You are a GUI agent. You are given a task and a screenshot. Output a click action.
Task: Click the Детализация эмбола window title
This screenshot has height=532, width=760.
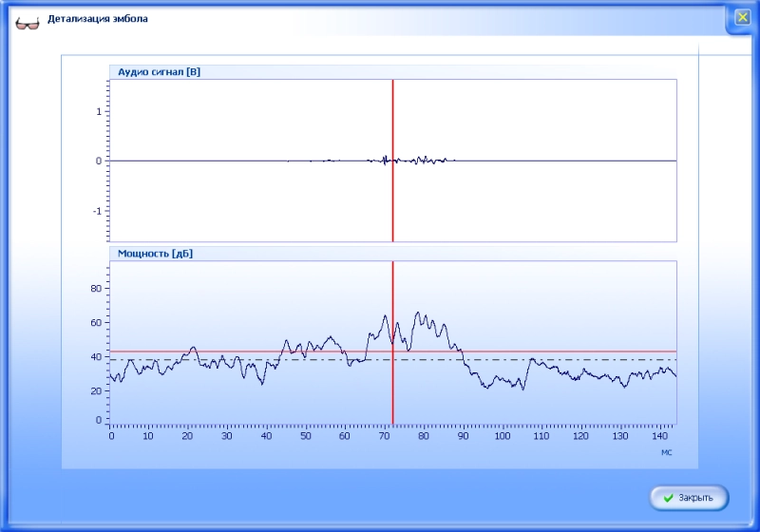98,19
